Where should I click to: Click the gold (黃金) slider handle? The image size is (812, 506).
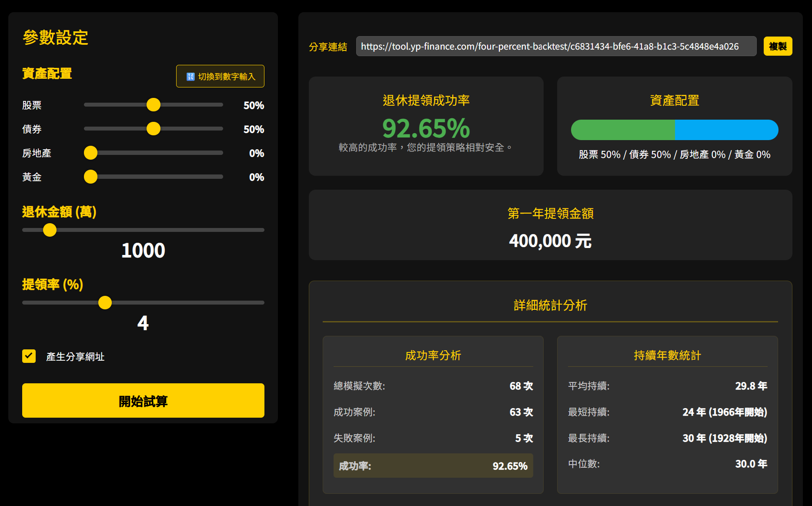tap(90, 177)
